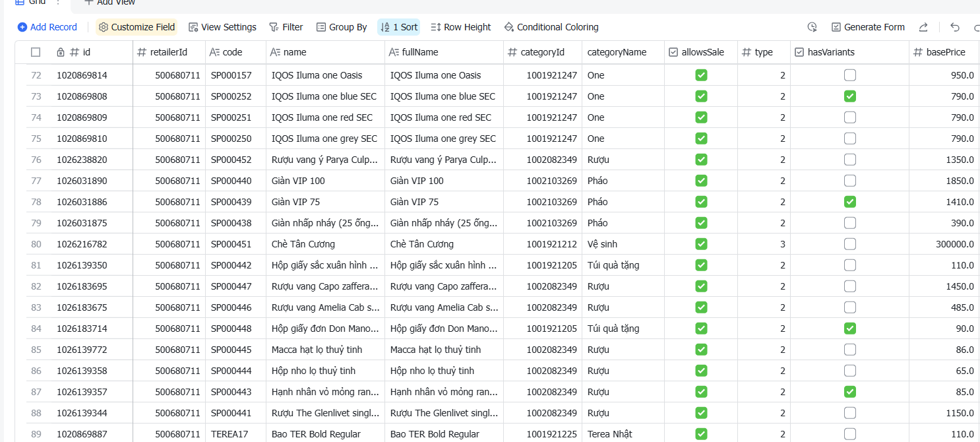
Task: Open Customize Field options
Action: tap(137, 27)
